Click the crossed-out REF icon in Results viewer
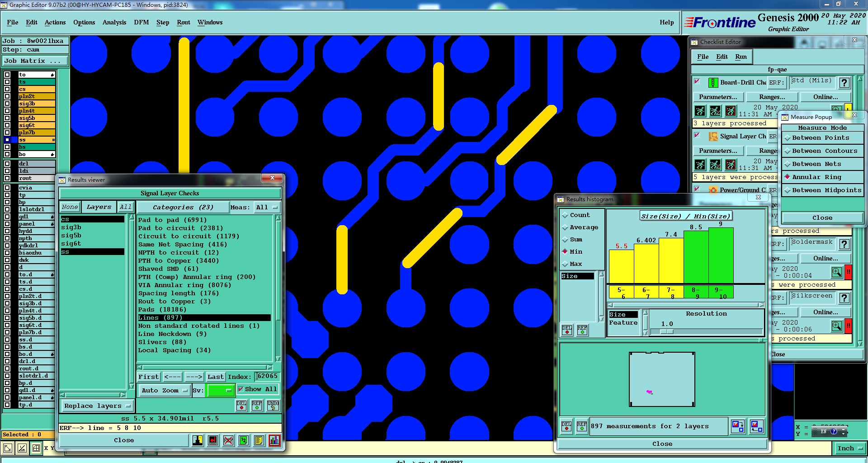Viewport: 868px width, 463px height. point(228,440)
